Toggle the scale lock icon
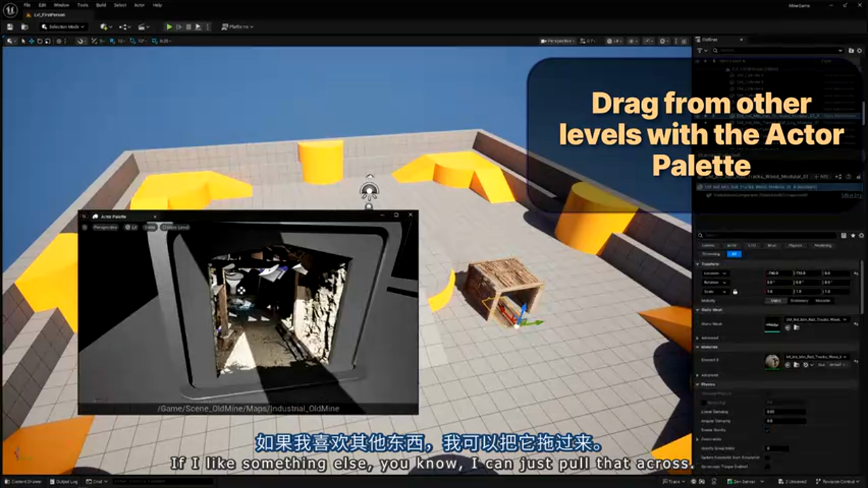Image resolution: width=868 pixels, height=488 pixels. 735,291
